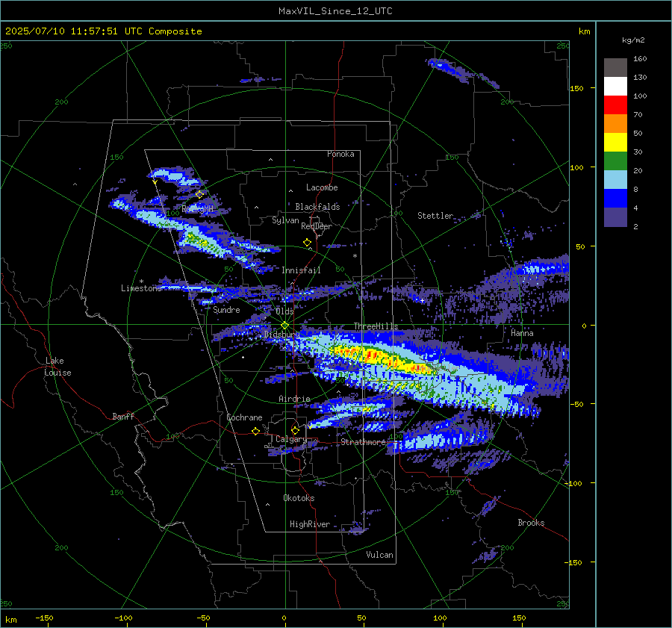Select the purple 2-4 legend block
The image size is (672, 628).
tap(615, 217)
